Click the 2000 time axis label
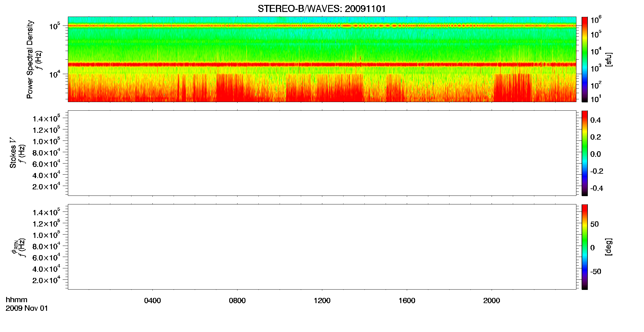This screenshot has height=332, width=644. (x=492, y=301)
